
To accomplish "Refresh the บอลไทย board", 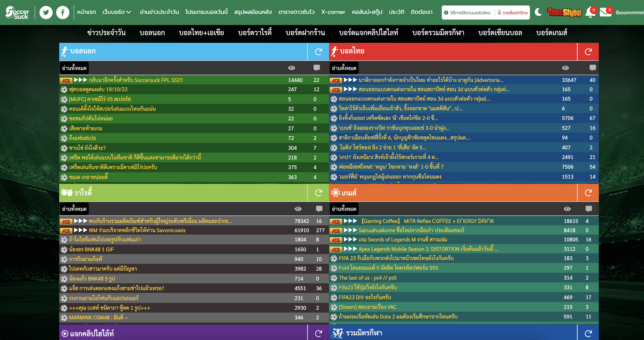I will [588, 52].
